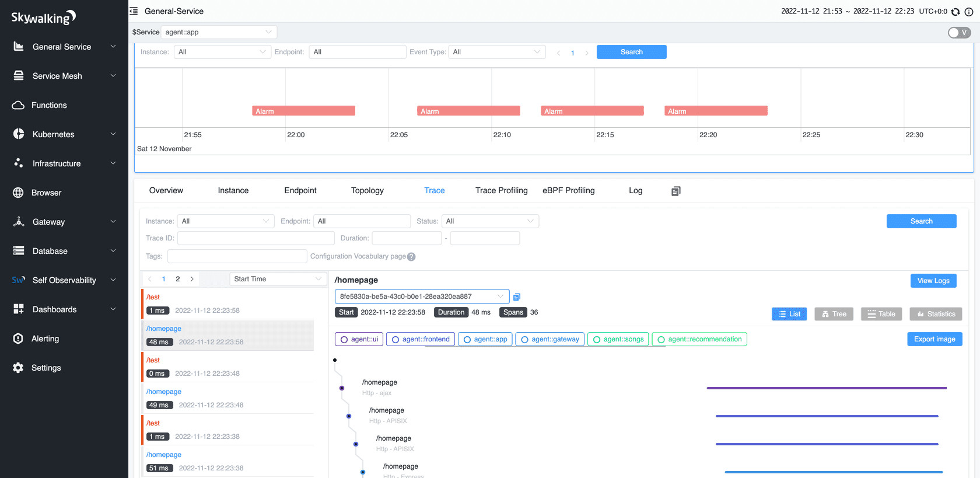Open events Instance dropdown

(222, 52)
